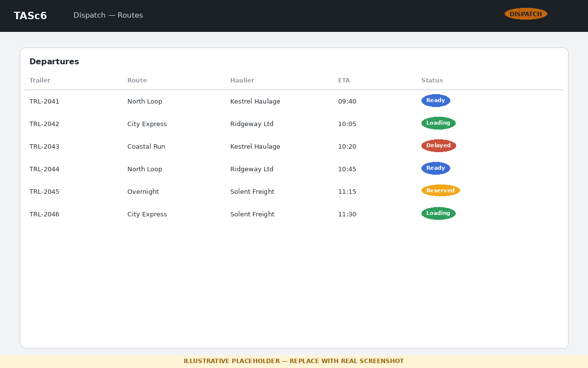
Task: Click Kestrel Haulage in TRL-2041 row
Action: pyautogui.click(x=255, y=102)
